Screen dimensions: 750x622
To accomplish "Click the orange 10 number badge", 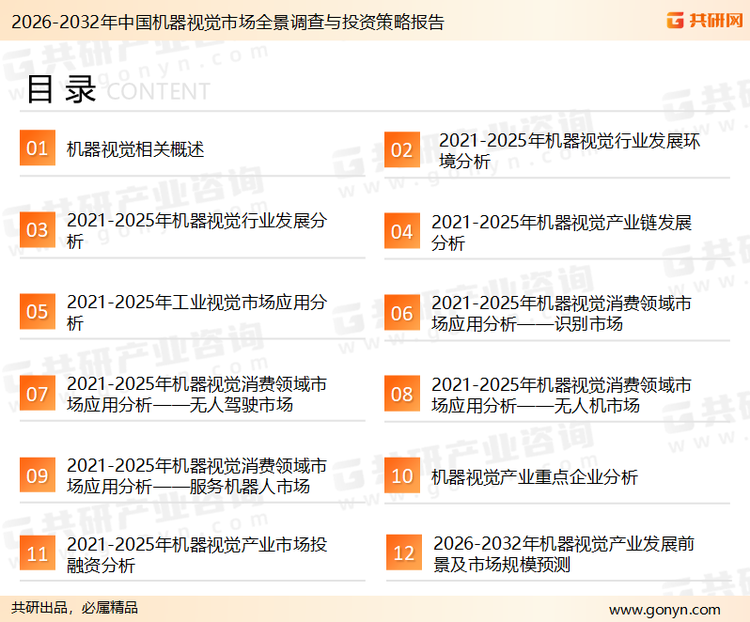I will click(x=402, y=476).
